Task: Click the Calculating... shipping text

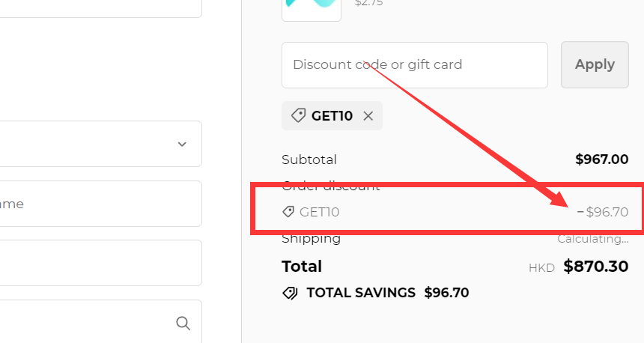Action: pyautogui.click(x=592, y=239)
